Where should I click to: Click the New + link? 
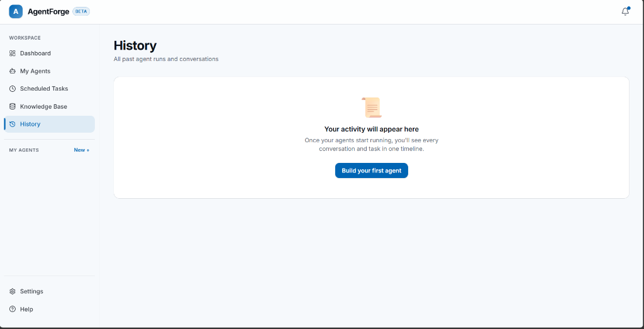(82, 150)
